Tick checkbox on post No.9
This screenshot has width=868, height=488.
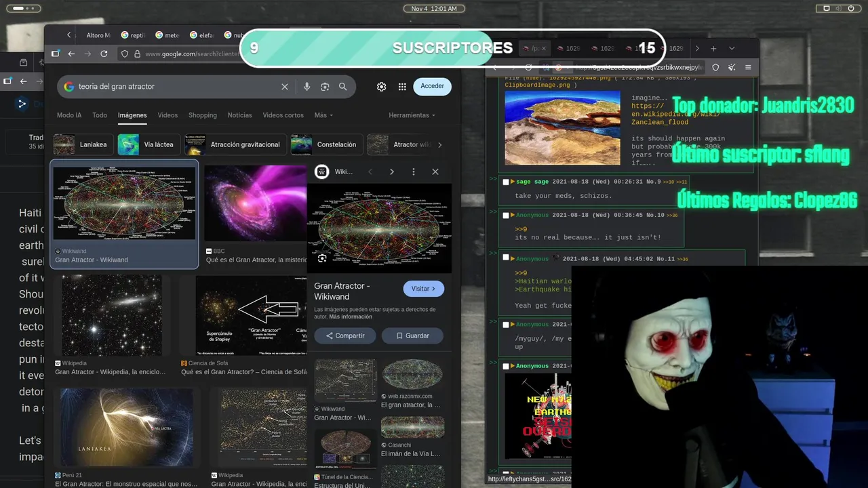(x=506, y=182)
